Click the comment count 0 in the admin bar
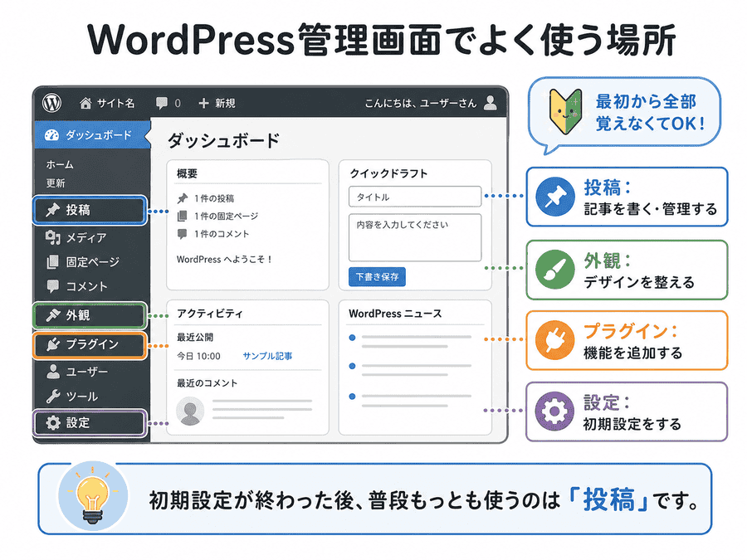This screenshot has height=560, width=747. pyautogui.click(x=178, y=103)
